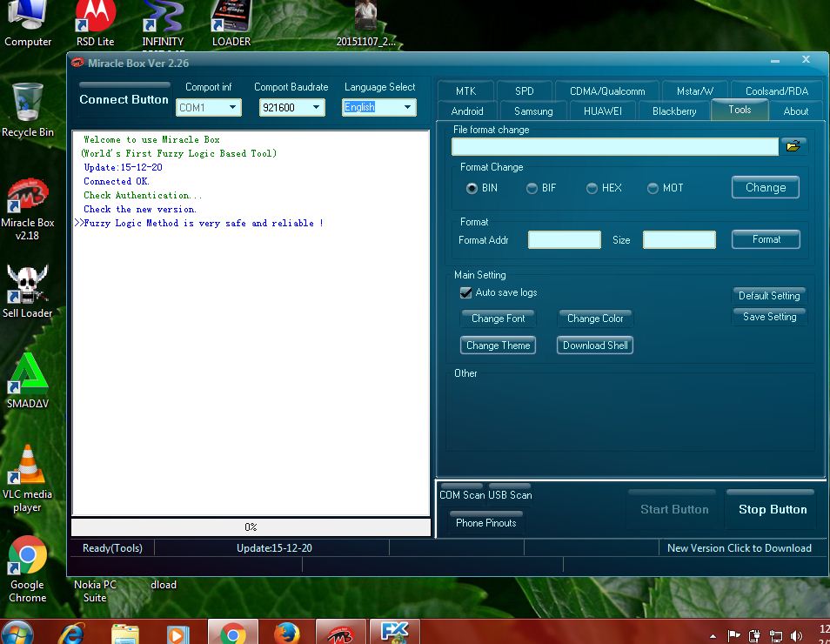Open the SMADAV desktop shortcut

(x=28, y=381)
